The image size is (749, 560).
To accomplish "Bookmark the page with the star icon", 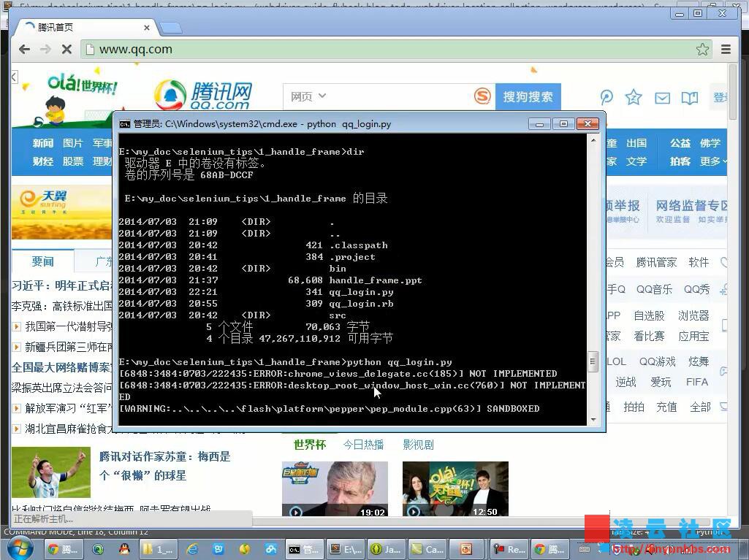I will point(702,49).
